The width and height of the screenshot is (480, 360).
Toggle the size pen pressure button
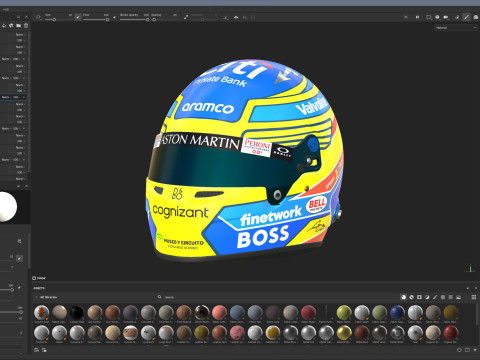tap(78, 17)
